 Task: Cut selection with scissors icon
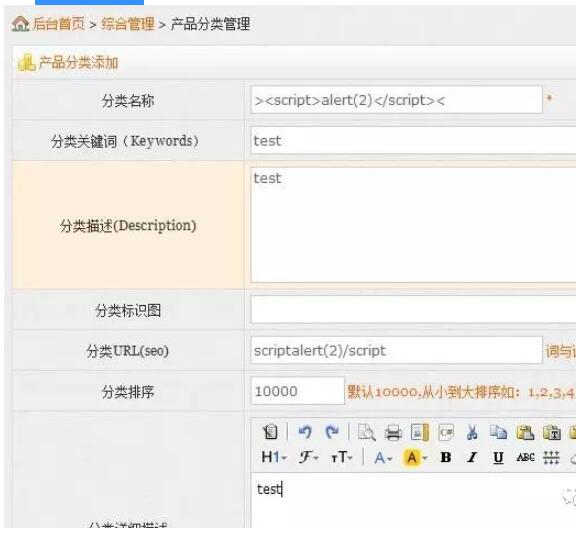(472, 432)
